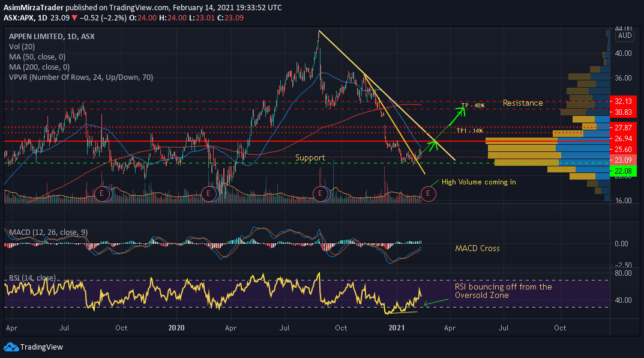Select the MA (200, close, 0) indicator legend
This screenshot has height=358, width=644.
tap(39, 67)
